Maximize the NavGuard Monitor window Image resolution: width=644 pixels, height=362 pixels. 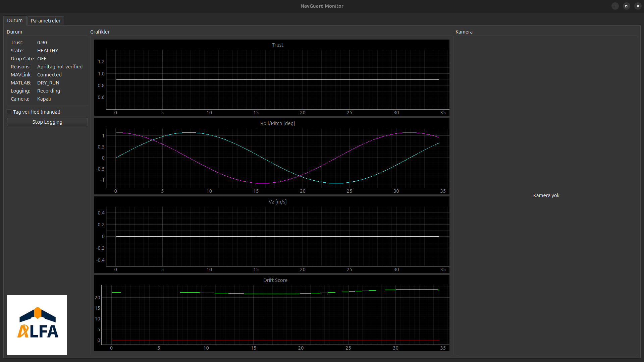pyautogui.click(x=626, y=6)
